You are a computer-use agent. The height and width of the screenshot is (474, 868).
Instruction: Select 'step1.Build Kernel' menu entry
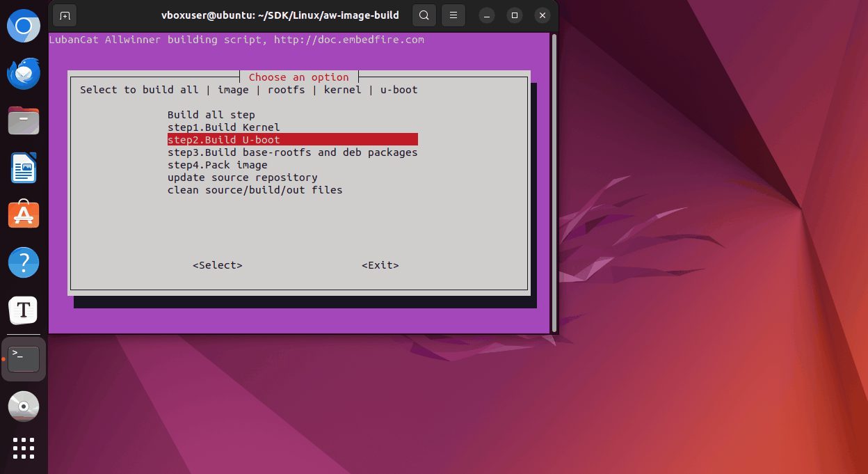click(223, 127)
